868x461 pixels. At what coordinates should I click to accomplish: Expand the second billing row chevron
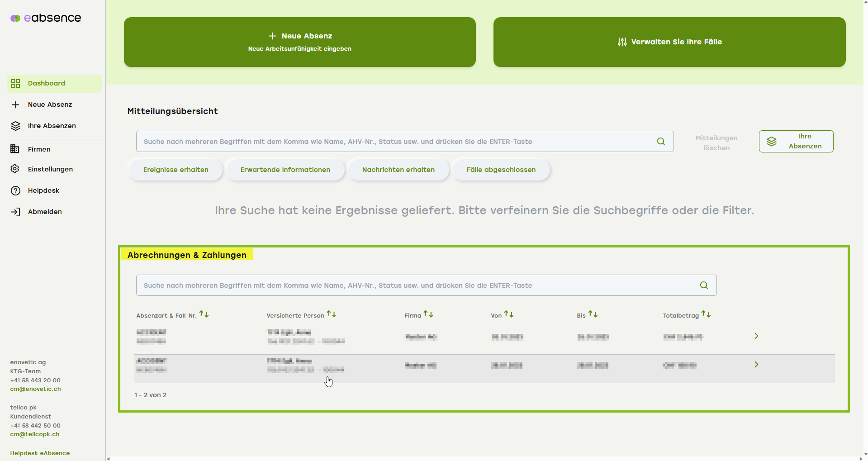click(756, 365)
